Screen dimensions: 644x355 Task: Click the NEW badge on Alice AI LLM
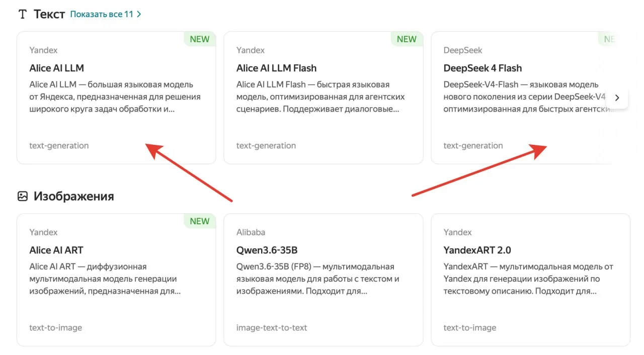[200, 39]
